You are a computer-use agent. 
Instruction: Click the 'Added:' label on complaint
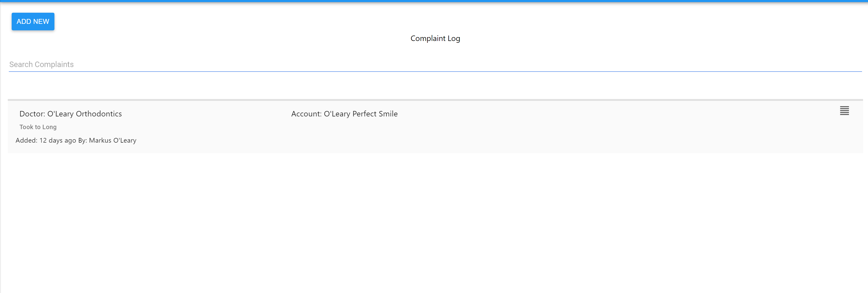26,141
